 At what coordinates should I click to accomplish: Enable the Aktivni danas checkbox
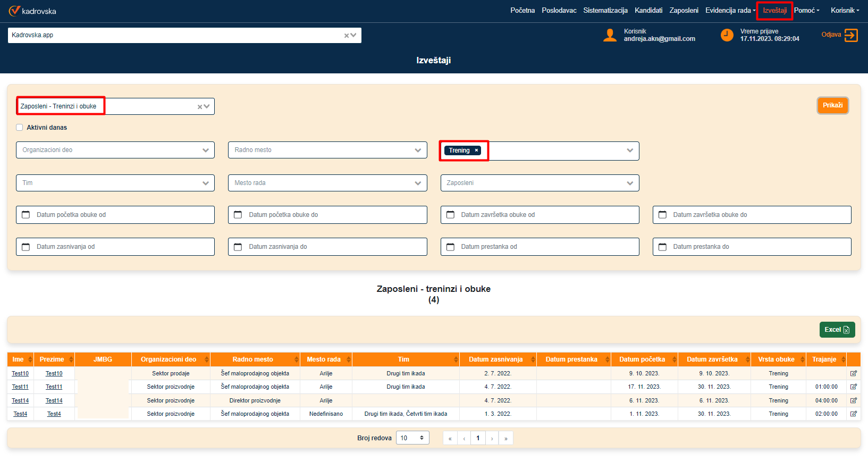(x=20, y=128)
